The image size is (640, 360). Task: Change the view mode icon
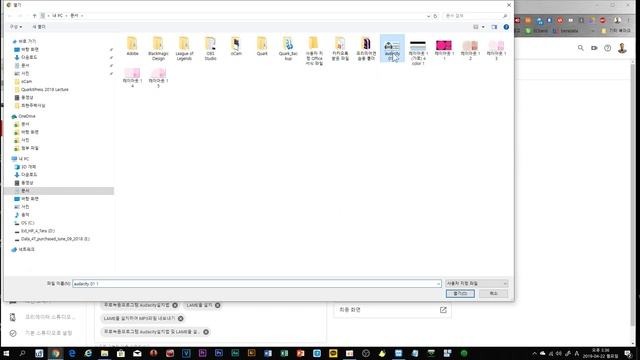(476, 27)
